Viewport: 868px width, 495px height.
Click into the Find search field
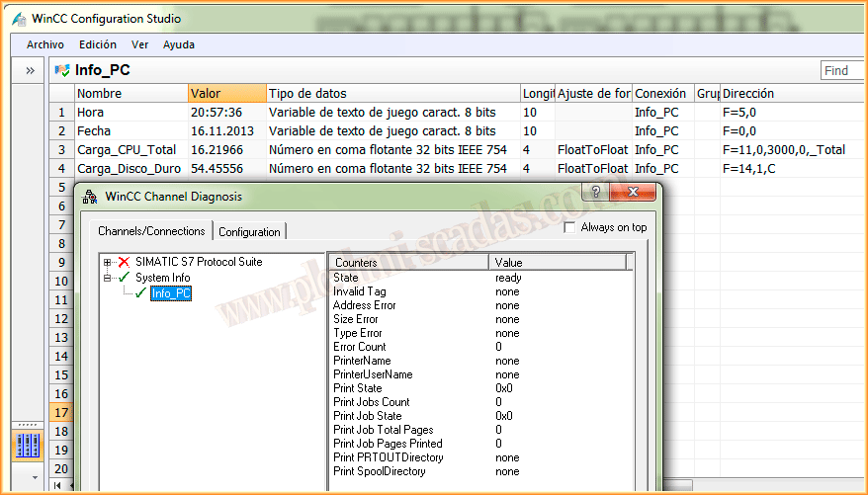842,70
